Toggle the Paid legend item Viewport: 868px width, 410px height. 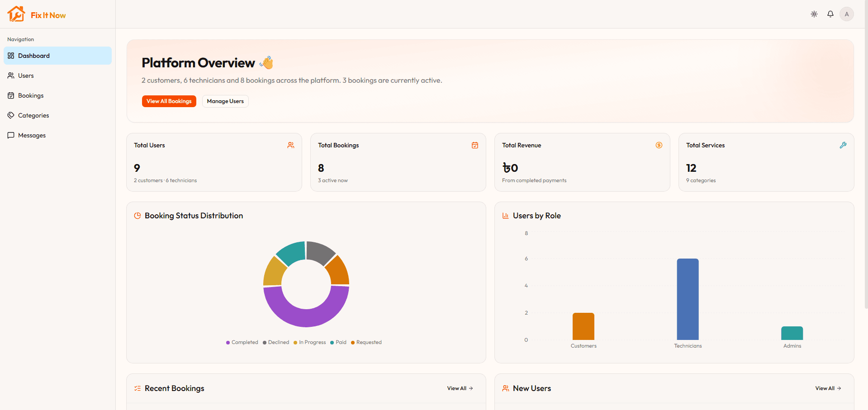(338, 342)
